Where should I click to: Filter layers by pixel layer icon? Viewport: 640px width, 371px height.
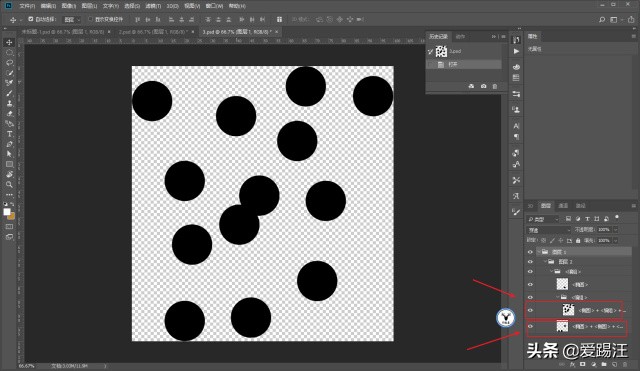(x=568, y=219)
